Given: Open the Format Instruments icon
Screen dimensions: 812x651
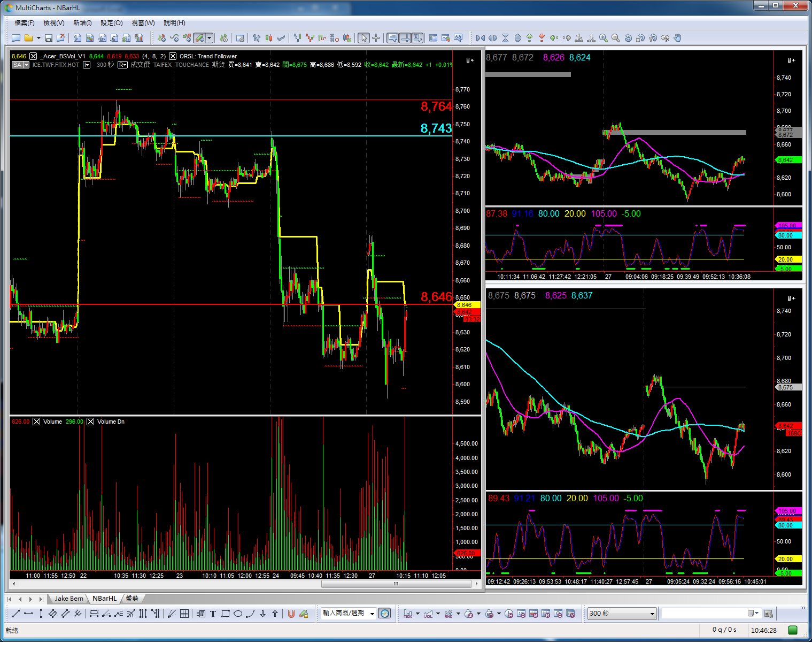Looking at the screenshot, I should 223,38.
